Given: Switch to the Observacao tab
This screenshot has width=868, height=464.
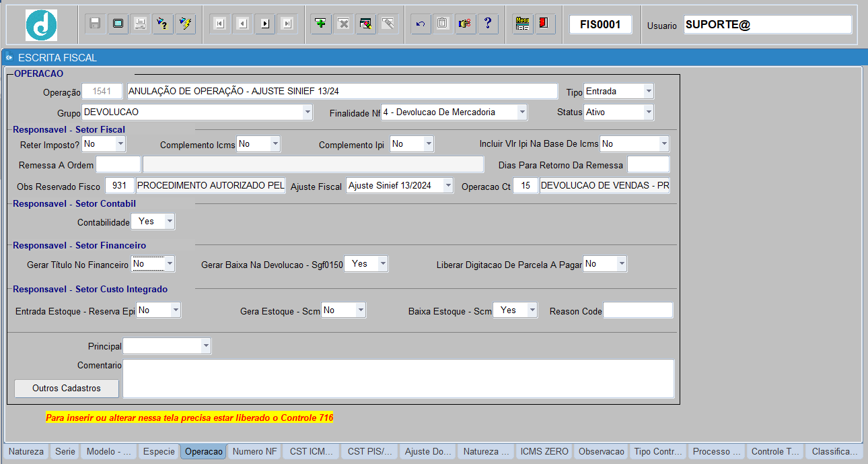Looking at the screenshot, I should pos(601,452).
